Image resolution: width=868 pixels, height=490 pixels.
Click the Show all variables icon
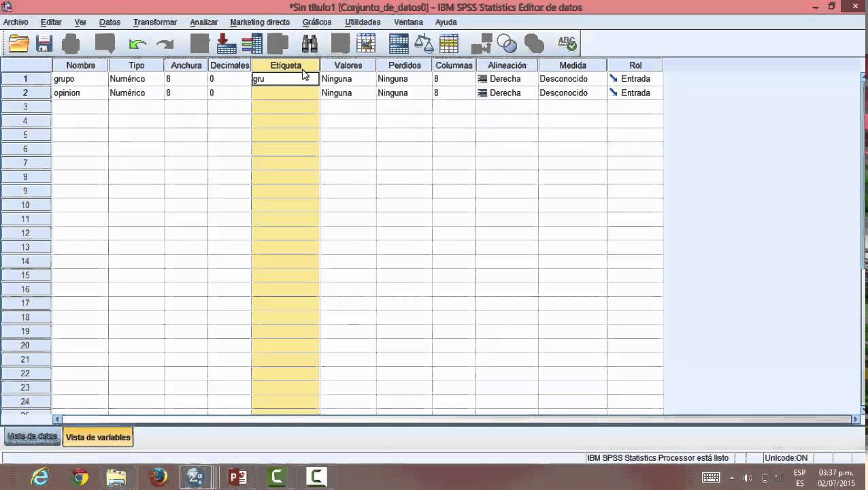click(534, 44)
